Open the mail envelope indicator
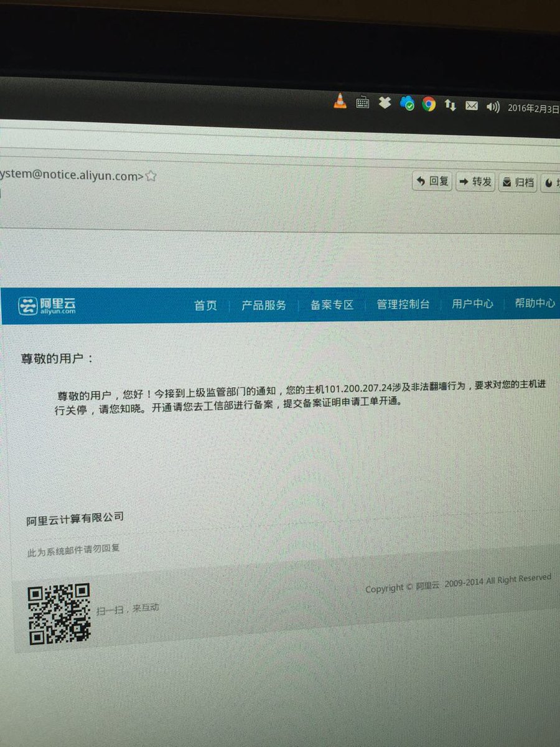Image resolution: width=560 pixels, height=747 pixels. (x=471, y=106)
